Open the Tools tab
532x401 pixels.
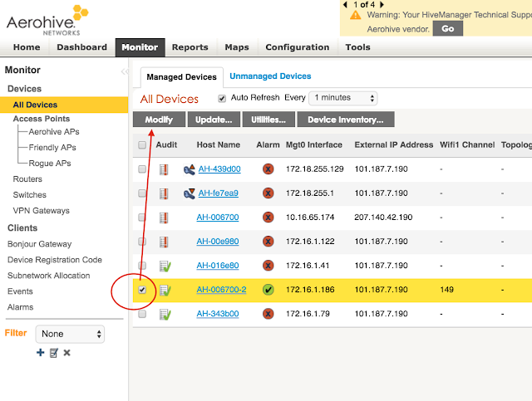357,47
